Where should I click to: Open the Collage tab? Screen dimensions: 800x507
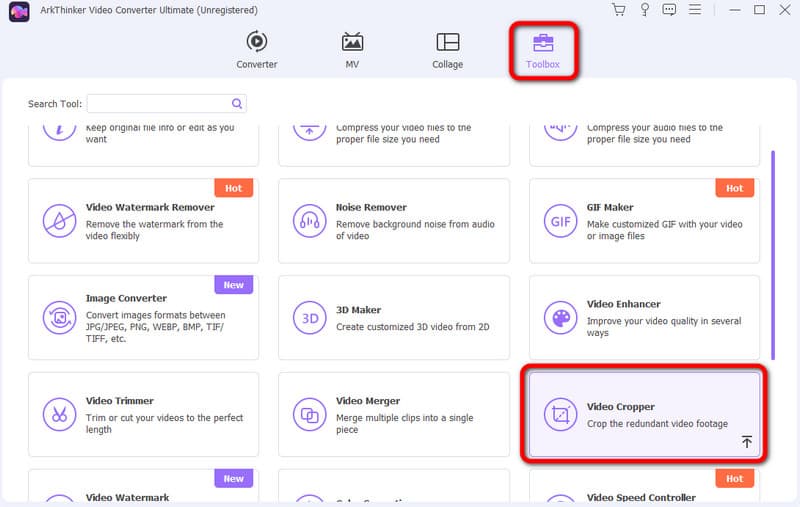click(447, 50)
